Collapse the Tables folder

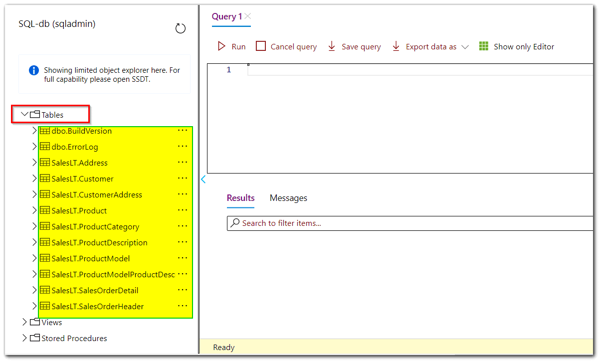point(24,114)
